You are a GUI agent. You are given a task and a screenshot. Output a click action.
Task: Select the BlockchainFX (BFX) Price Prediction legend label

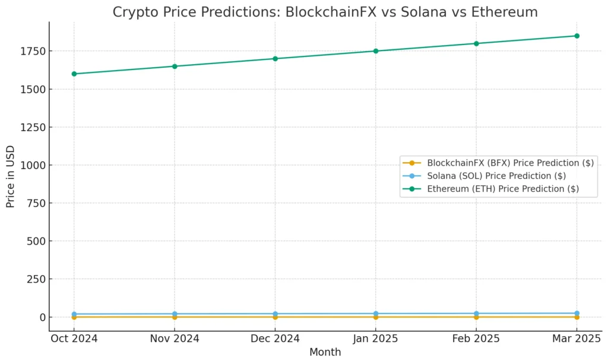[x=510, y=163]
